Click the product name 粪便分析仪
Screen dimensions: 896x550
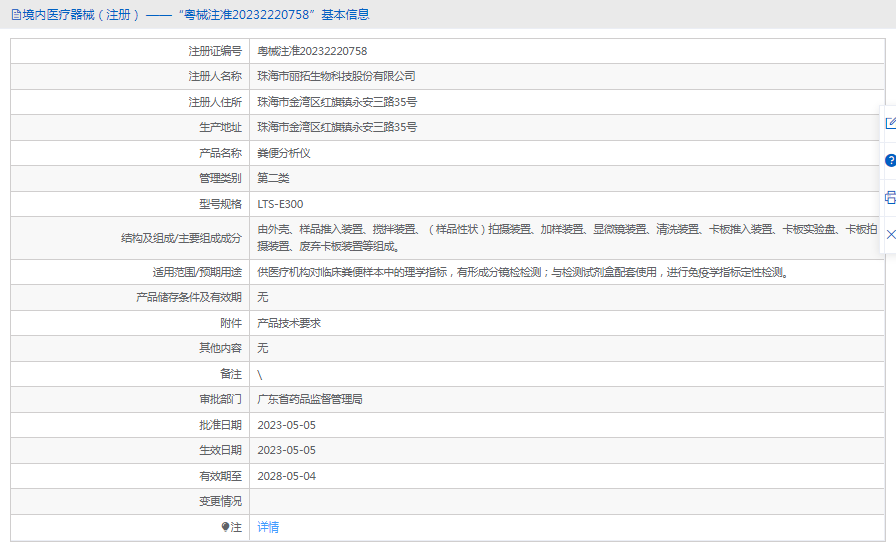click(283, 153)
